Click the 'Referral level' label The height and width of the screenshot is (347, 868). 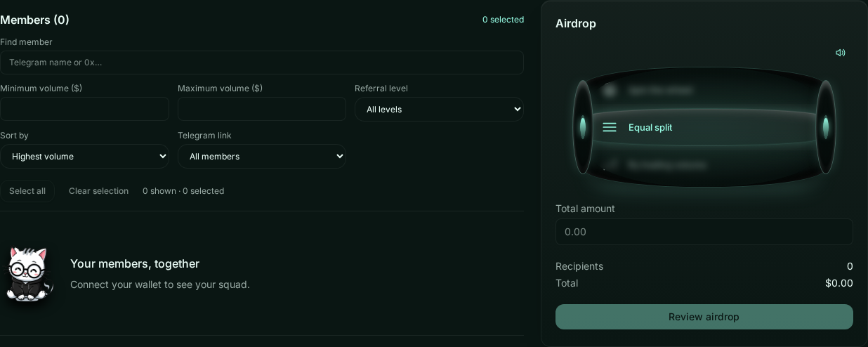click(x=381, y=89)
